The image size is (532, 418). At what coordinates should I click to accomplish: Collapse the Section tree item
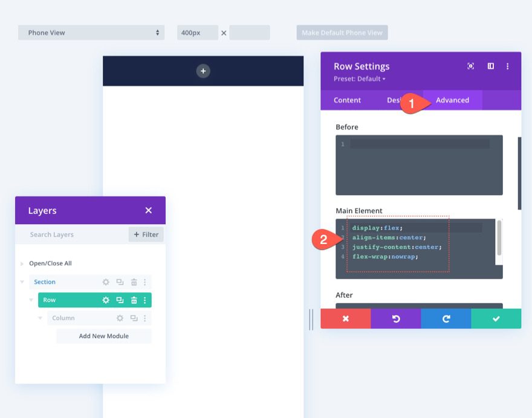tap(22, 281)
